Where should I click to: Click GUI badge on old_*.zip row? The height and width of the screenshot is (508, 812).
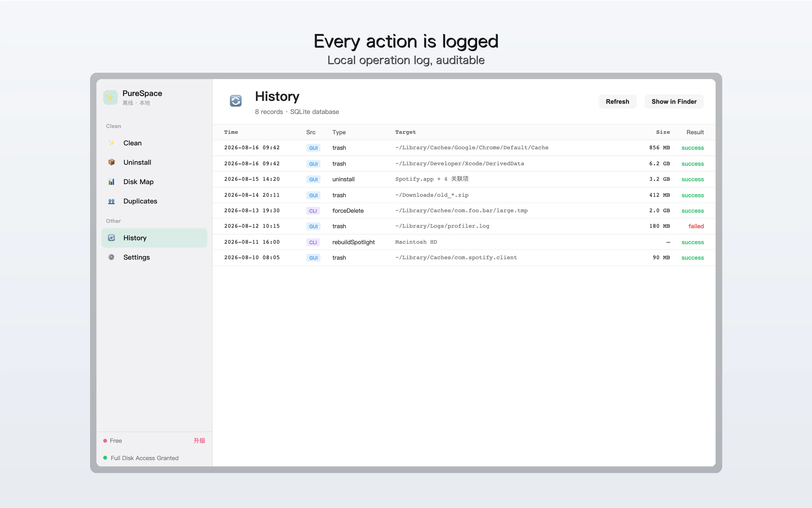[x=313, y=195]
